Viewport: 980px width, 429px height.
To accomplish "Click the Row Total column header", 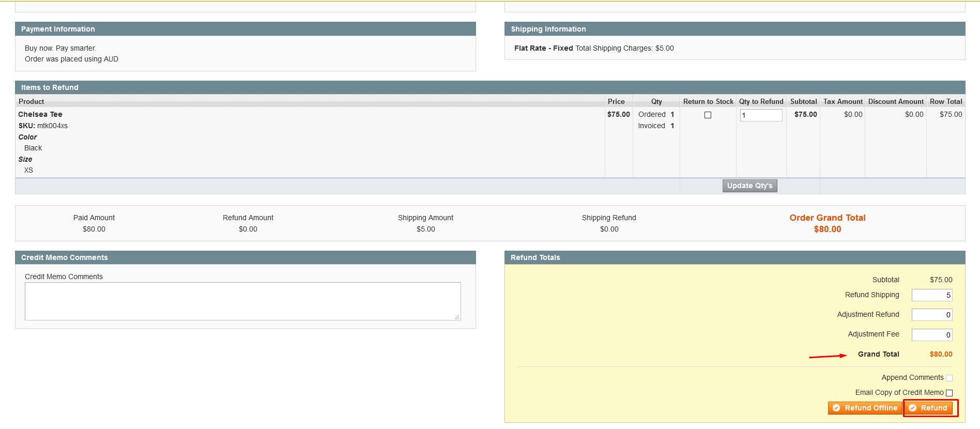I will tap(945, 101).
